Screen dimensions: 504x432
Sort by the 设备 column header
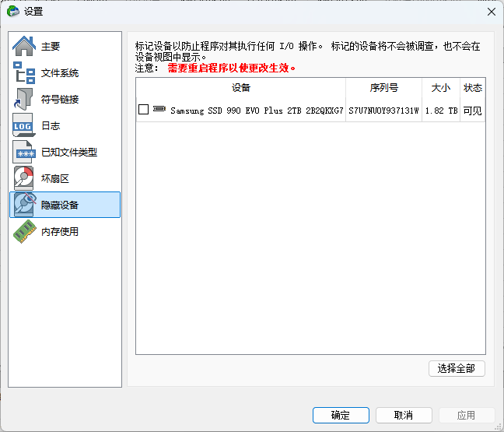(240, 88)
